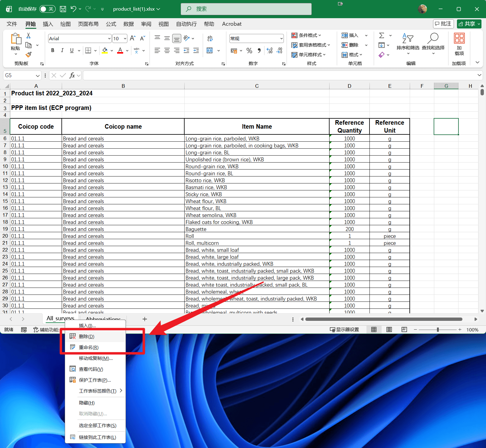486x448 pixels.
Task: Choose 重命名 Rename in the sheet context menu
Action: [x=95, y=348]
